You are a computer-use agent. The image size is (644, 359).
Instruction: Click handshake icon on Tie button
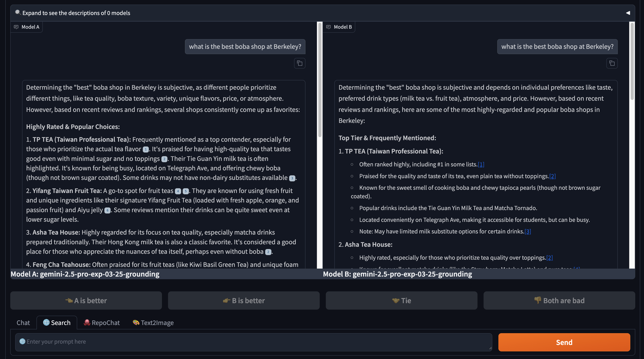pos(396,300)
